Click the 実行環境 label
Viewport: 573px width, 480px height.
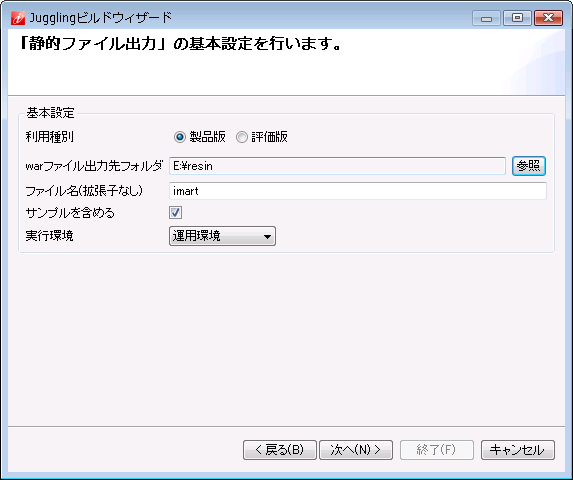point(50,236)
